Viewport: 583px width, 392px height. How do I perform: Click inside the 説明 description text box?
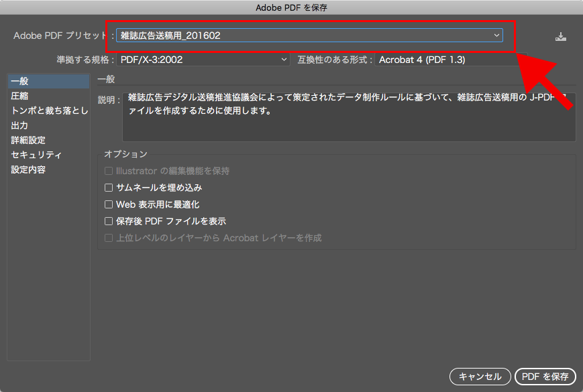point(349,117)
